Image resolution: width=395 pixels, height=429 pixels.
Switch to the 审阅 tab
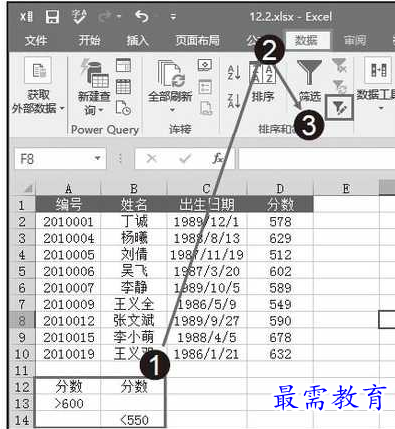[355, 41]
